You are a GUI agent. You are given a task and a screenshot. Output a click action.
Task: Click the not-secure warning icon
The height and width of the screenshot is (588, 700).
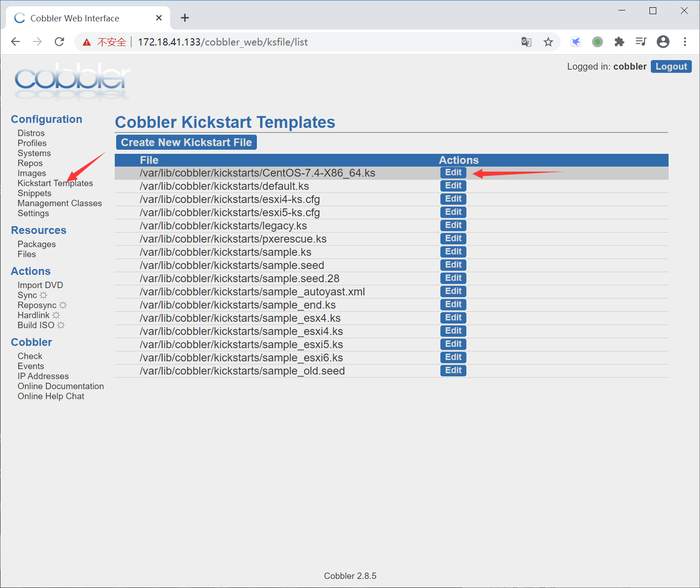point(87,42)
